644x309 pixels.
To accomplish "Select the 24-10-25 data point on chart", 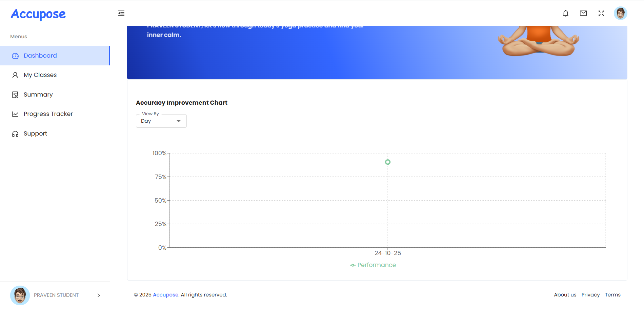I will point(388,162).
